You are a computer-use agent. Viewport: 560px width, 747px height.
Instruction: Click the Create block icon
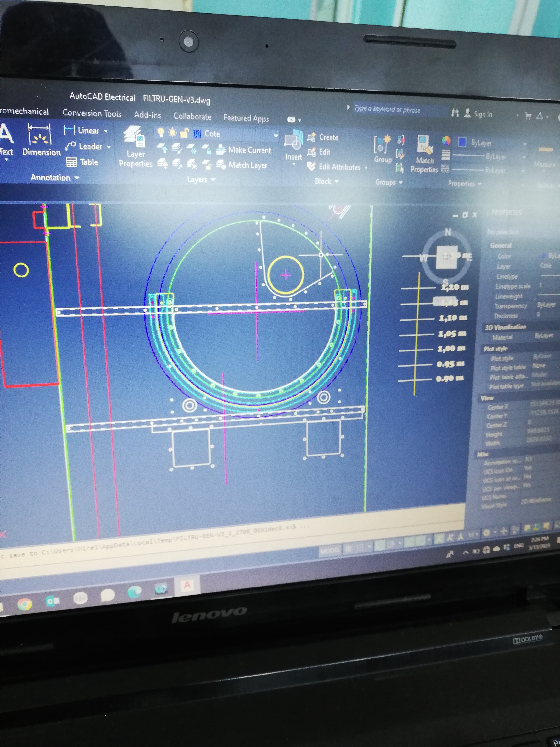click(x=311, y=137)
